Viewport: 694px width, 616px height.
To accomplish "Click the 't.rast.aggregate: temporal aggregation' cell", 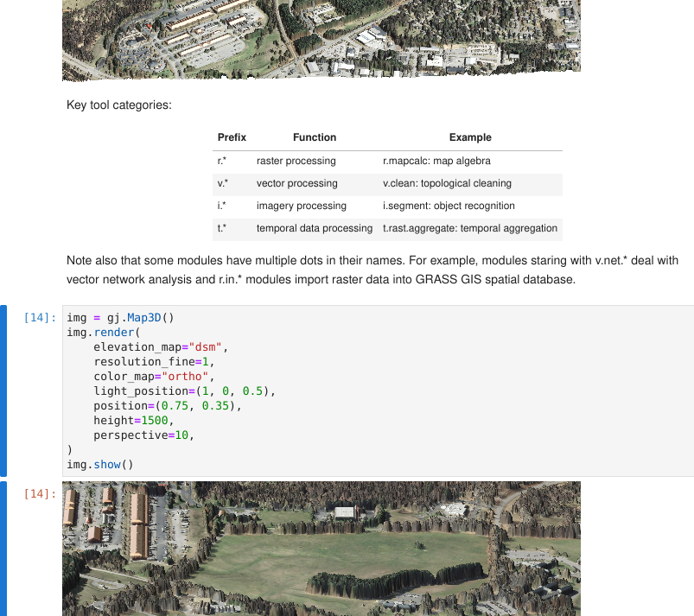I will click(470, 228).
